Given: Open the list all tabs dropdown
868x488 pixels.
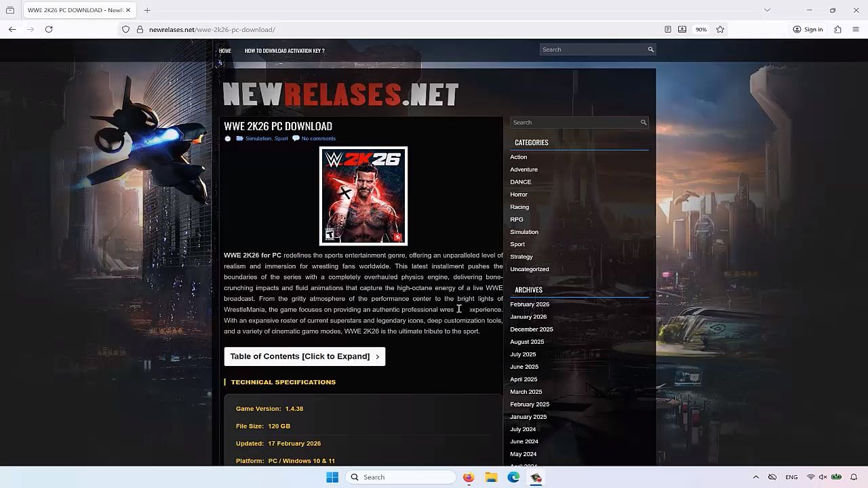Looking at the screenshot, I should (x=767, y=10).
